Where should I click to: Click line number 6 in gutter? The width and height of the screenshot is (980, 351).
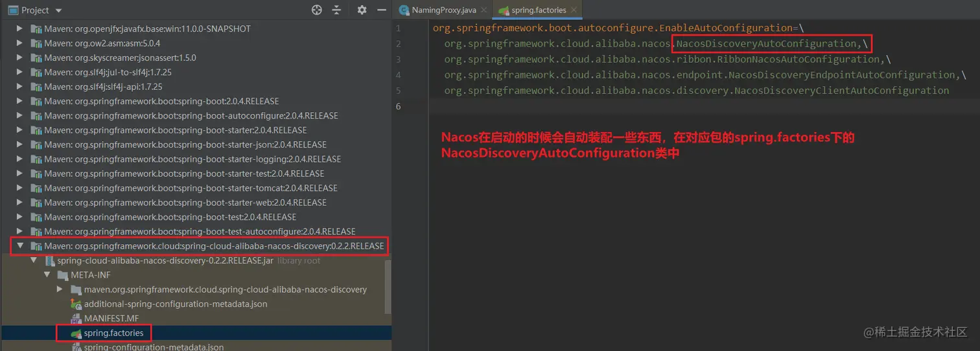pos(398,106)
